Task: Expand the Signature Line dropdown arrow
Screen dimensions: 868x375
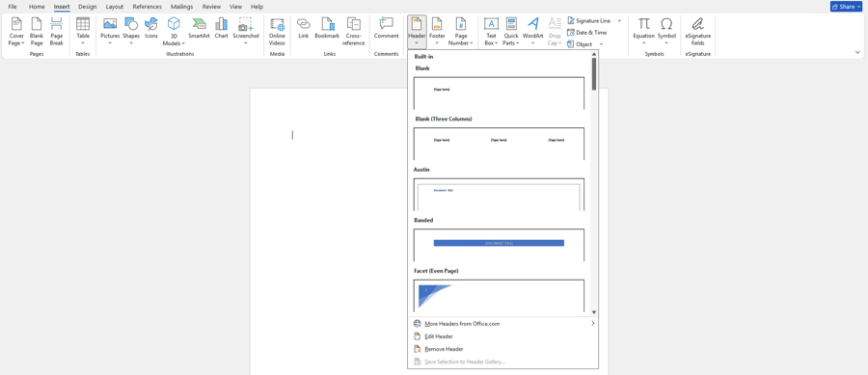Action: (619, 20)
